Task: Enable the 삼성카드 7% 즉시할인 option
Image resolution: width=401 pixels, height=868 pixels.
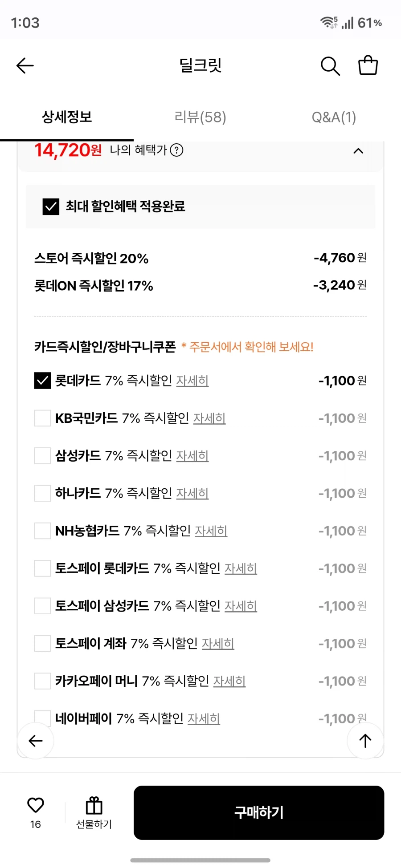Action: click(x=42, y=455)
